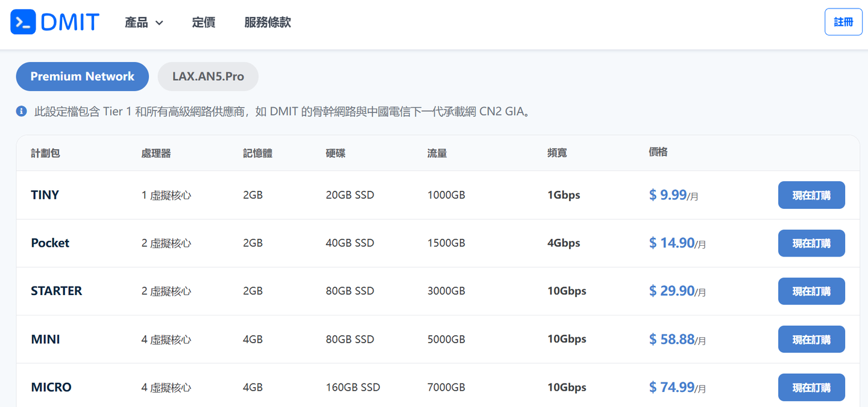Image resolution: width=868 pixels, height=407 pixels.
Task: Order the TINY plan with 現在訂購
Action: (x=811, y=195)
